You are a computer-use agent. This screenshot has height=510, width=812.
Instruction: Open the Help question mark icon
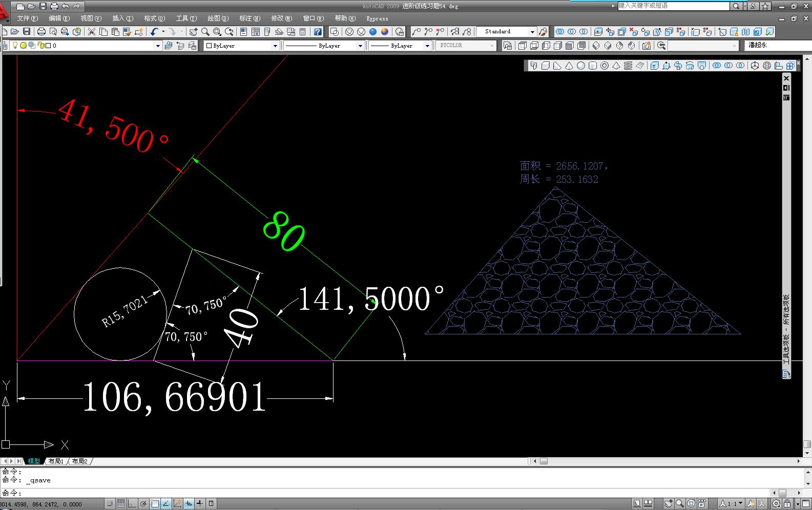tap(318, 32)
